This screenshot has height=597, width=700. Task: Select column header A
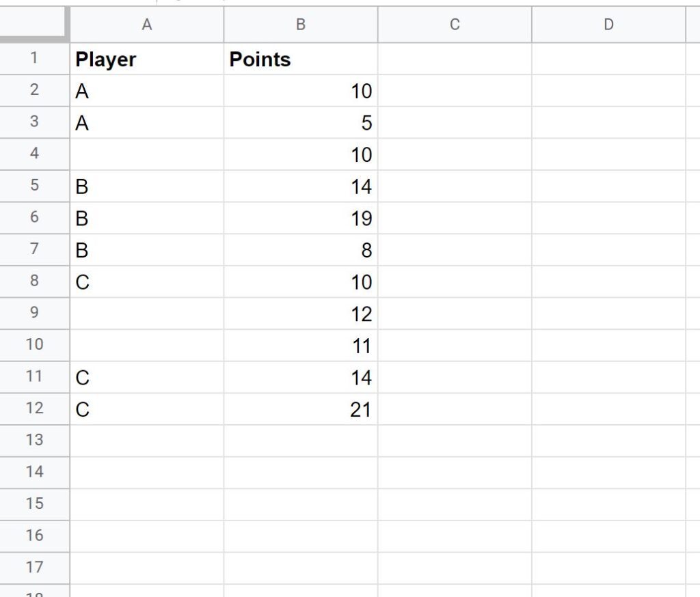146,25
